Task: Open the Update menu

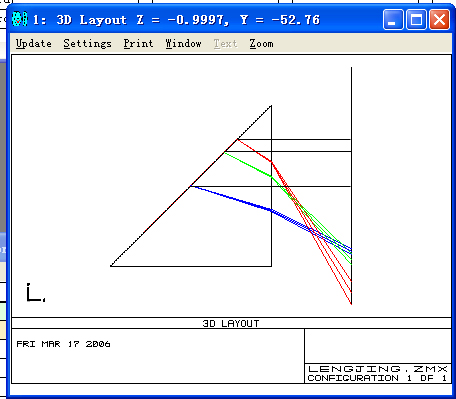Action: point(34,44)
